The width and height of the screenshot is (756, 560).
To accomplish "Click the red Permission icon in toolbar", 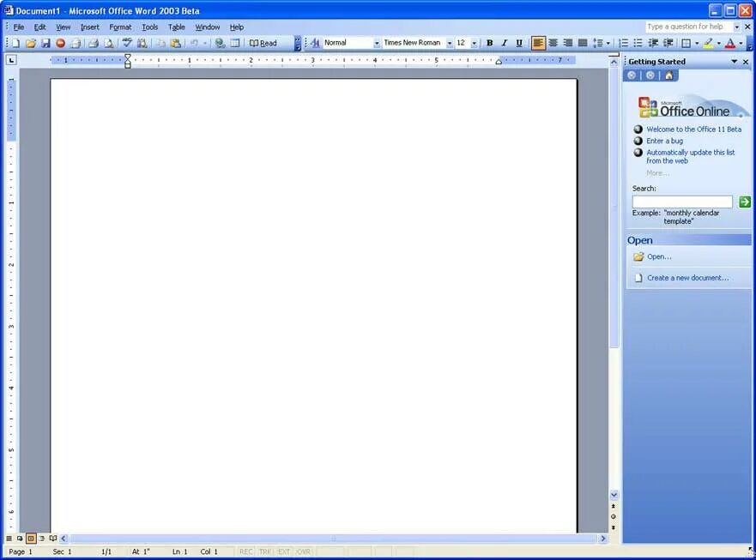I will click(x=60, y=44).
